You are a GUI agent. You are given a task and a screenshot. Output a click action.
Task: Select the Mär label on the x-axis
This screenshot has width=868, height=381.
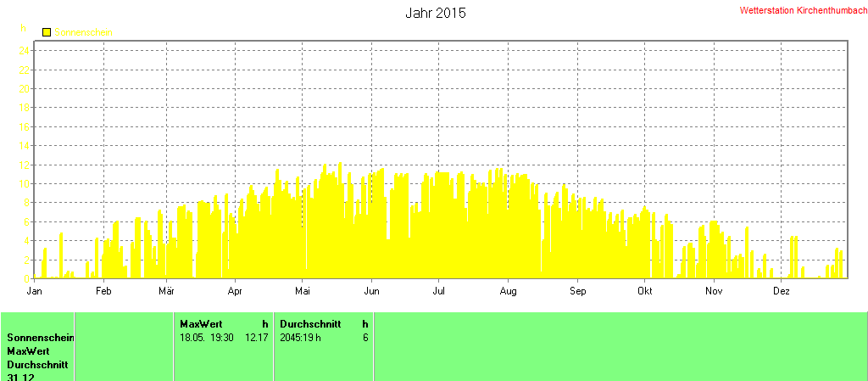pos(165,291)
